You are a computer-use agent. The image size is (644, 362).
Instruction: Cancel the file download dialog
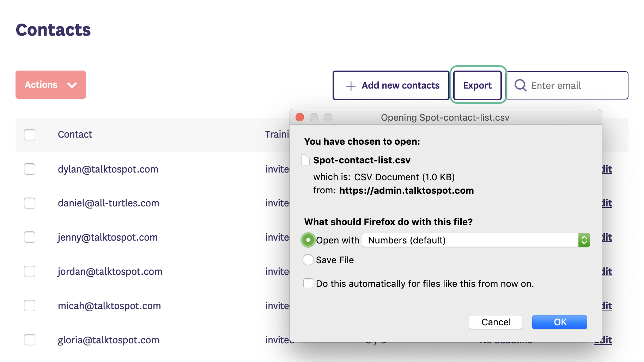(x=495, y=322)
